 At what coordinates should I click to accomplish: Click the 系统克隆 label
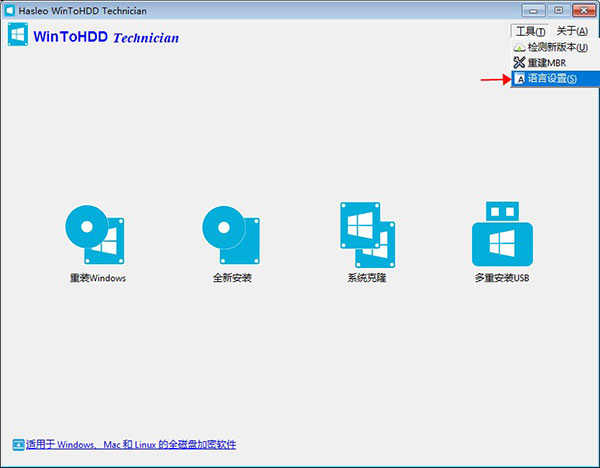(367, 278)
